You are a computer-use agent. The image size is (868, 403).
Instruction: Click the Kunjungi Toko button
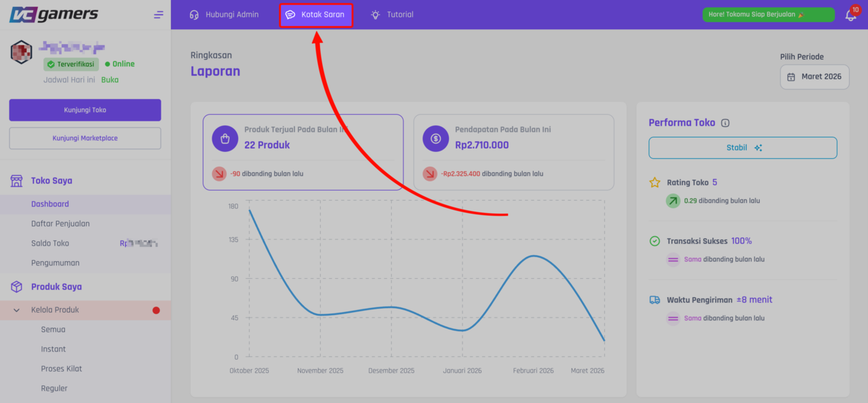85,110
